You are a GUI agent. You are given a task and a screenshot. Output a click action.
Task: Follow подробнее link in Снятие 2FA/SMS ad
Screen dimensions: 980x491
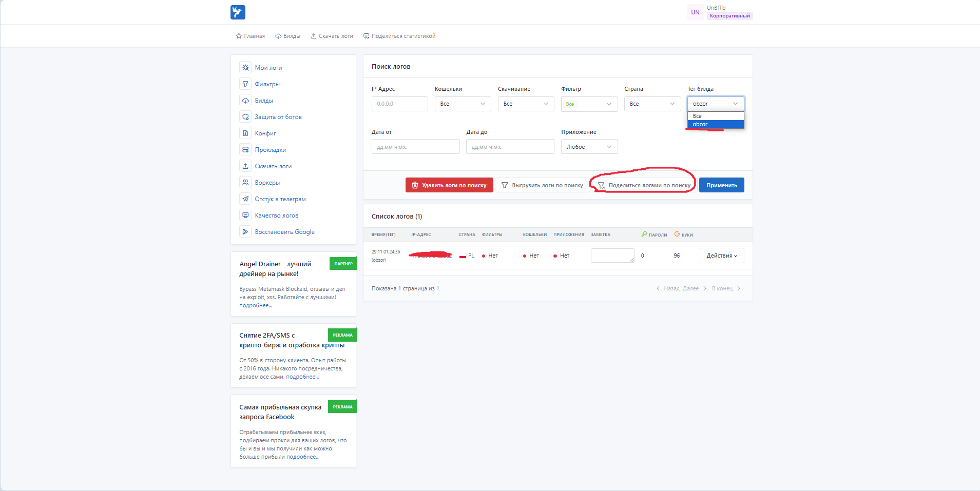point(302,377)
